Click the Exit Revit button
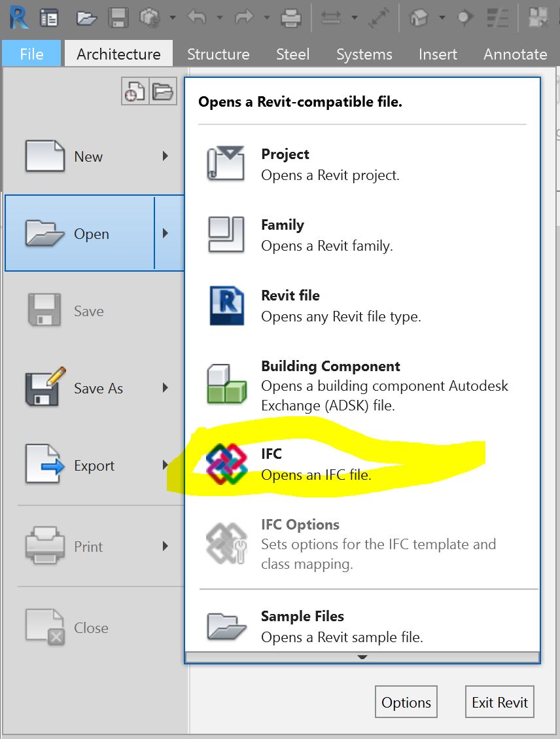This screenshot has width=560, height=739. [499, 702]
